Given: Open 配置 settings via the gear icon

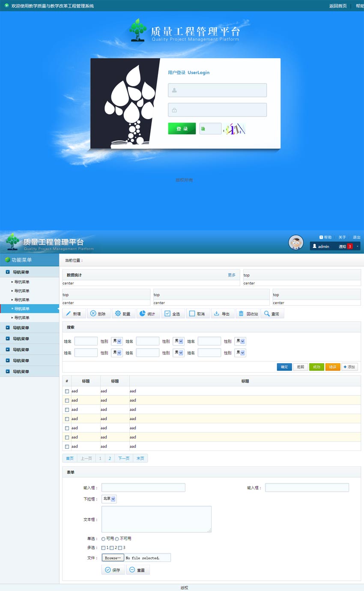Looking at the screenshot, I should [x=117, y=313].
